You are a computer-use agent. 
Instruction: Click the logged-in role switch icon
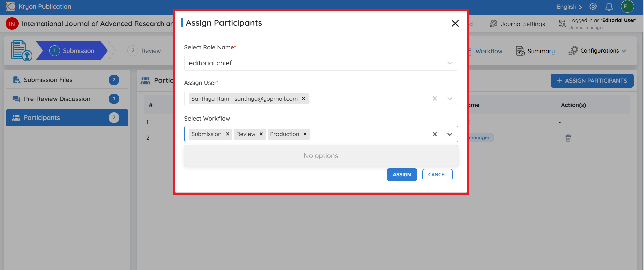tap(562, 23)
